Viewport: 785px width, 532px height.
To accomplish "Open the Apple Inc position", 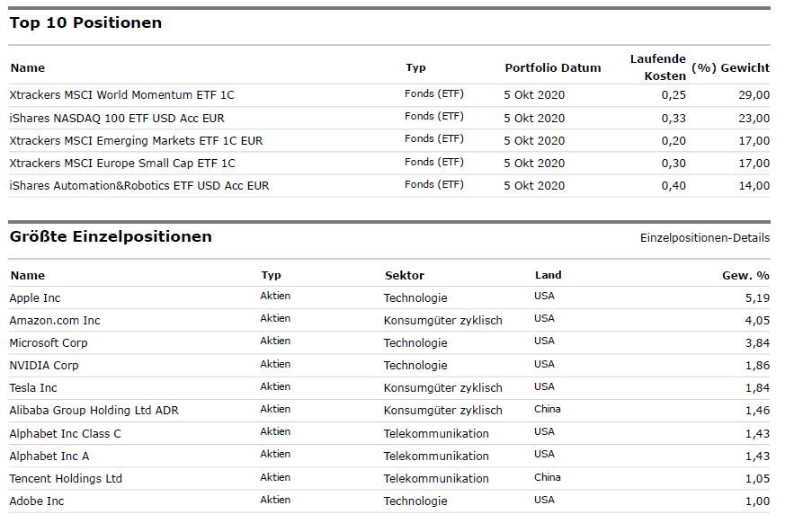I will point(35,297).
